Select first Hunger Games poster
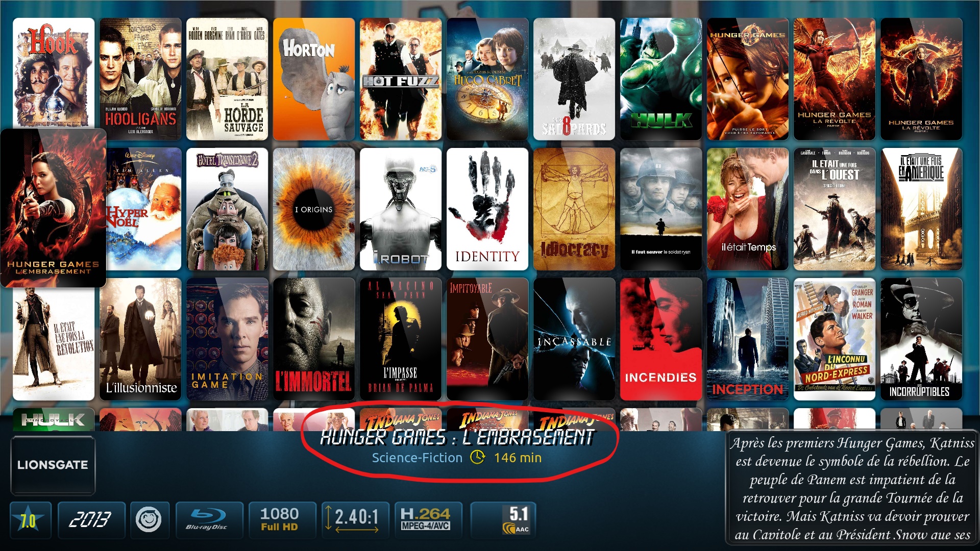 (x=748, y=79)
